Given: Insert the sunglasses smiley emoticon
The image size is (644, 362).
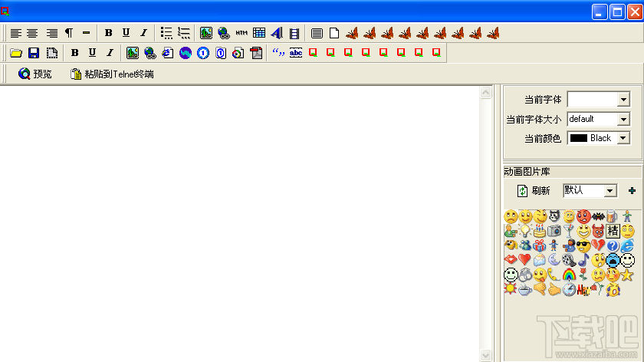Looking at the screenshot, I should pyautogui.click(x=583, y=245).
